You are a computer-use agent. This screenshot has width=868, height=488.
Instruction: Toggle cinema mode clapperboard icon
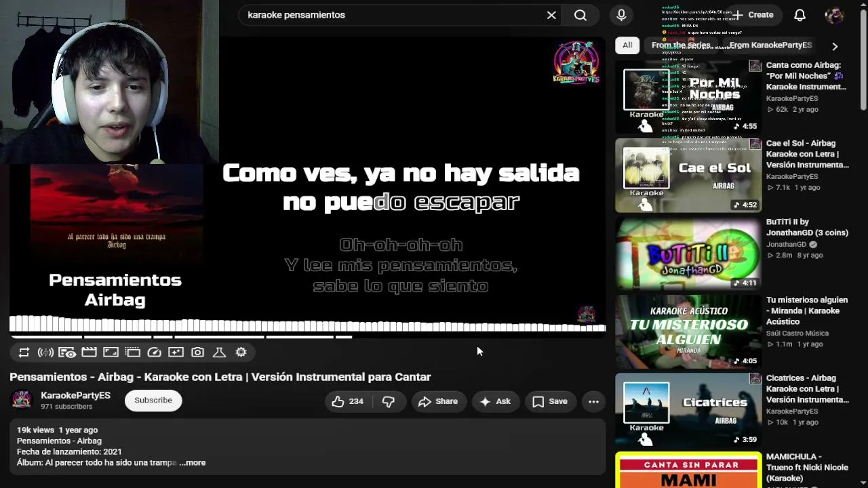(89, 352)
